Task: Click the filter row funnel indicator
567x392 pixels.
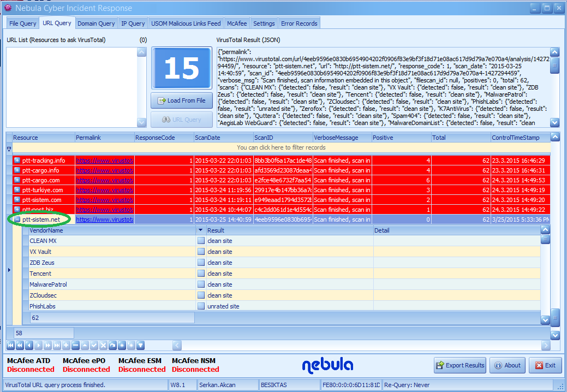Action: click(9, 149)
